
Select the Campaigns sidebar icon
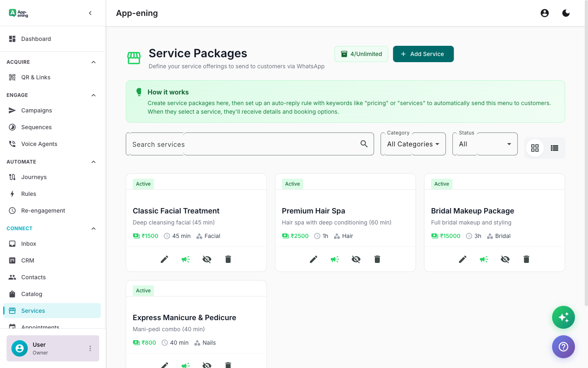[x=11, y=110]
